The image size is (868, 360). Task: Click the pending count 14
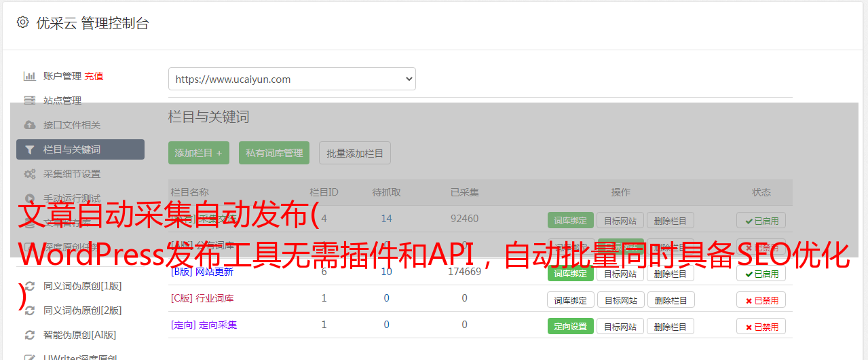pyautogui.click(x=386, y=219)
